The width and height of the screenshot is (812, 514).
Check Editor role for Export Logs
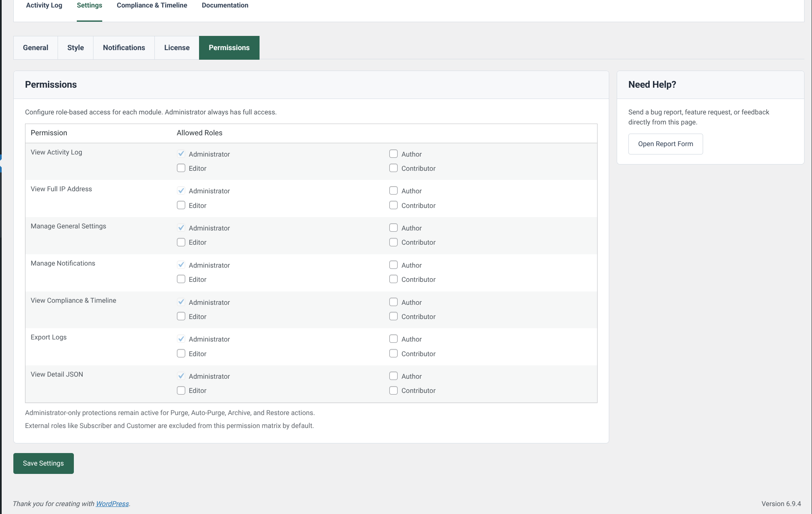click(181, 353)
